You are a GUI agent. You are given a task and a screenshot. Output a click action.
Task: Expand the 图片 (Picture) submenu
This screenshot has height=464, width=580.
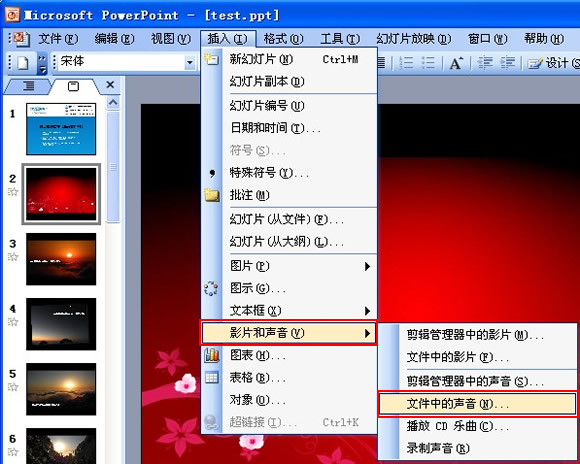(367, 266)
